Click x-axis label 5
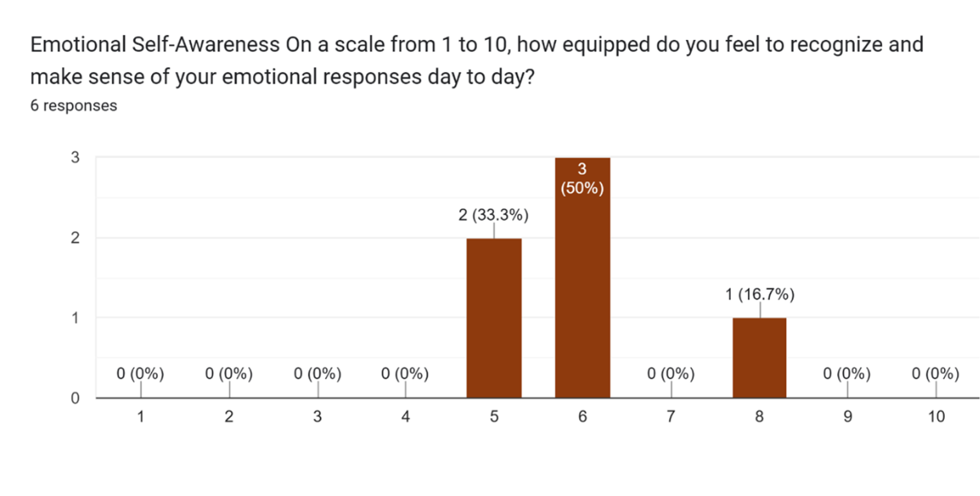Viewport: 980px width, 496px height. 494,417
